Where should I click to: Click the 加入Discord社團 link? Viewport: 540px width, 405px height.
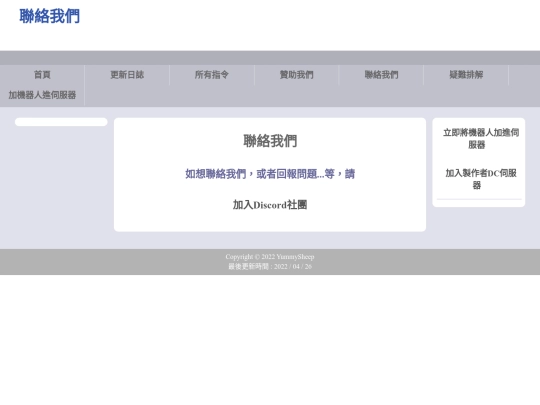point(270,205)
